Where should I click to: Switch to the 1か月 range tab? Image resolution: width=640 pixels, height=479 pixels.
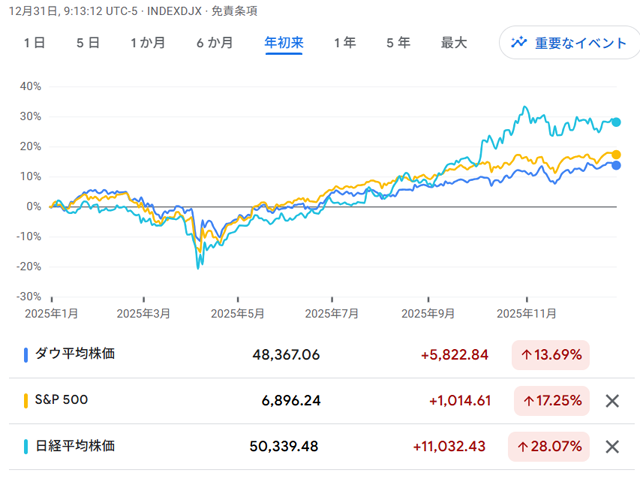tap(147, 43)
